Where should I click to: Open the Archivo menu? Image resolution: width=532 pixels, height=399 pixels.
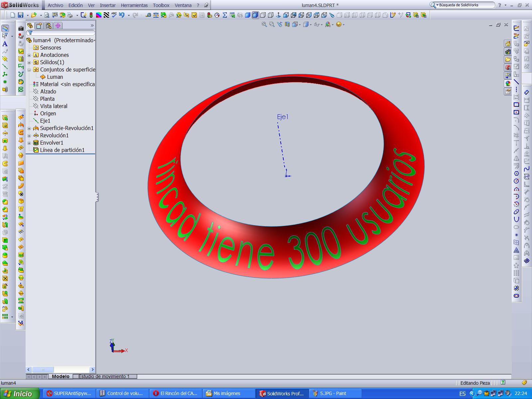click(55, 5)
